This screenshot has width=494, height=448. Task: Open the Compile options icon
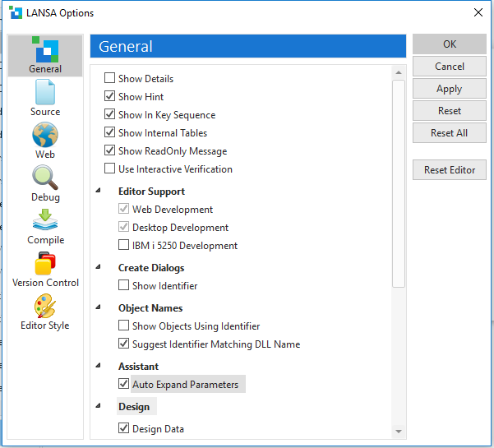coord(45,220)
